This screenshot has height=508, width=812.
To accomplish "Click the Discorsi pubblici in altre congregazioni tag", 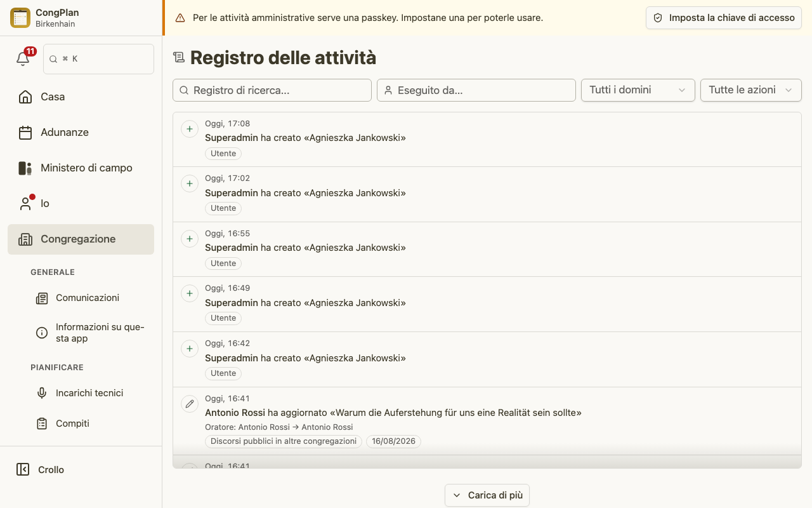I will pyautogui.click(x=284, y=441).
